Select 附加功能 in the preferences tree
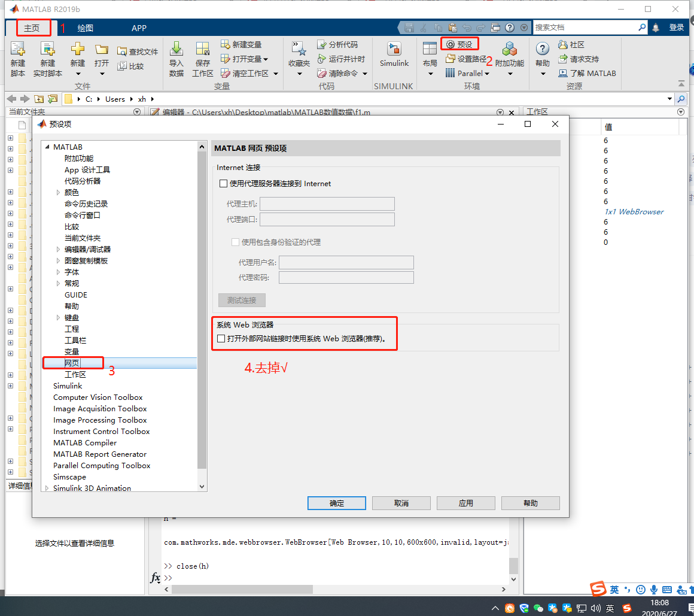694x616 pixels. coord(79,158)
